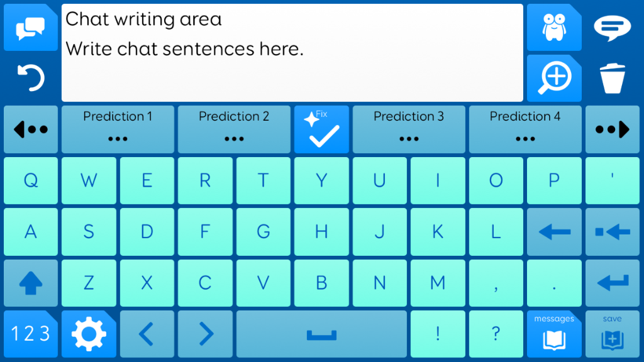Image resolution: width=644 pixels, height=362 pixels.
Task: Click the undo arrow icon
Action: [31, 78]
